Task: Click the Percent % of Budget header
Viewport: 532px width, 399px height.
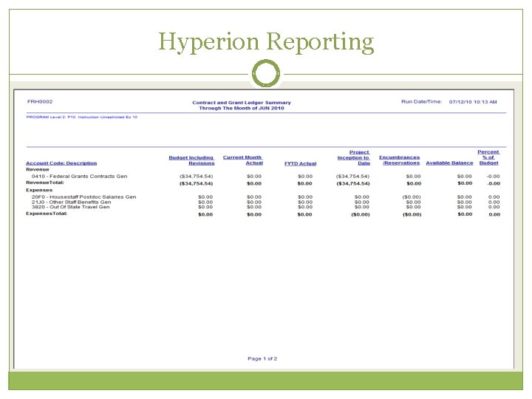Action: click(488, 157)
